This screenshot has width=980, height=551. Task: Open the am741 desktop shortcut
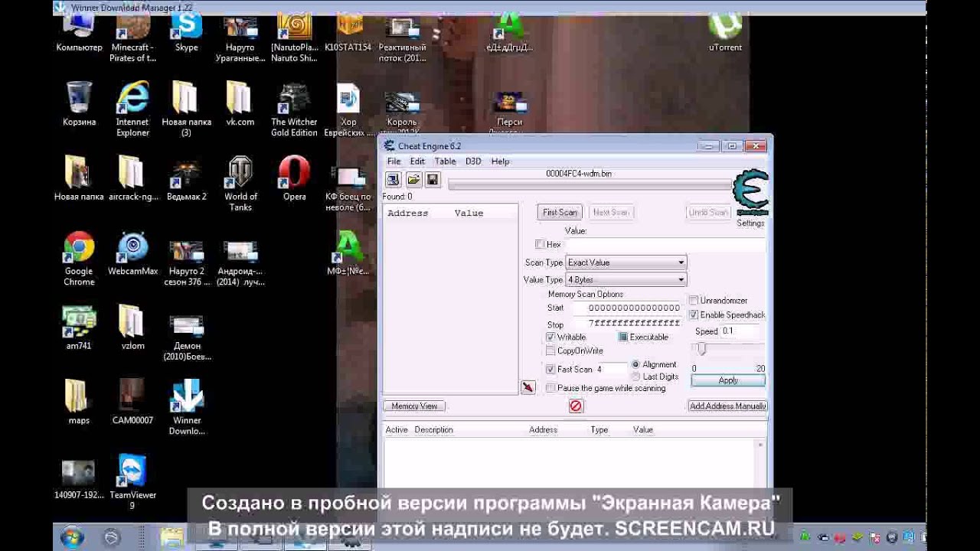coord(79,328)
